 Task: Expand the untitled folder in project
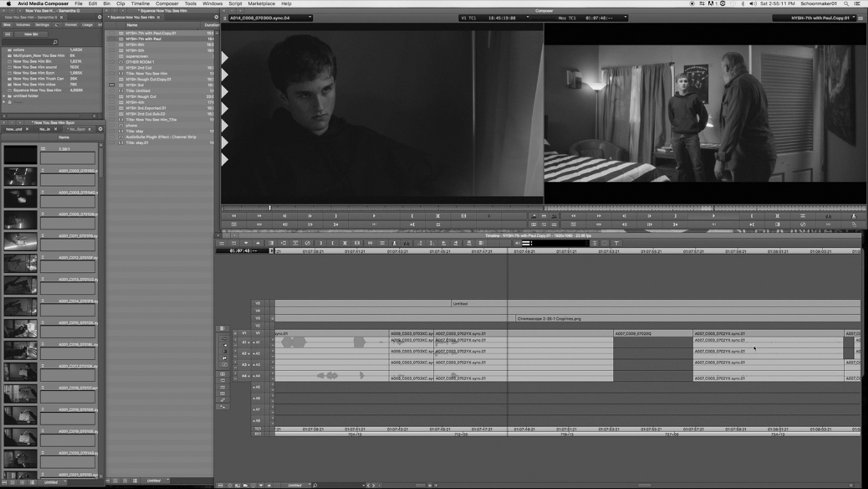4,96
